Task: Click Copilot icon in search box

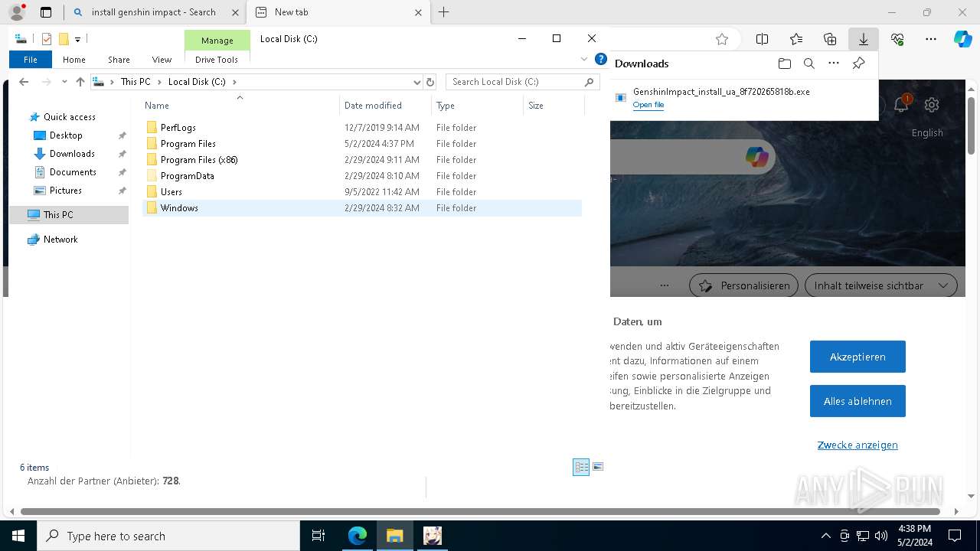Action: click(x=756, y=157)
